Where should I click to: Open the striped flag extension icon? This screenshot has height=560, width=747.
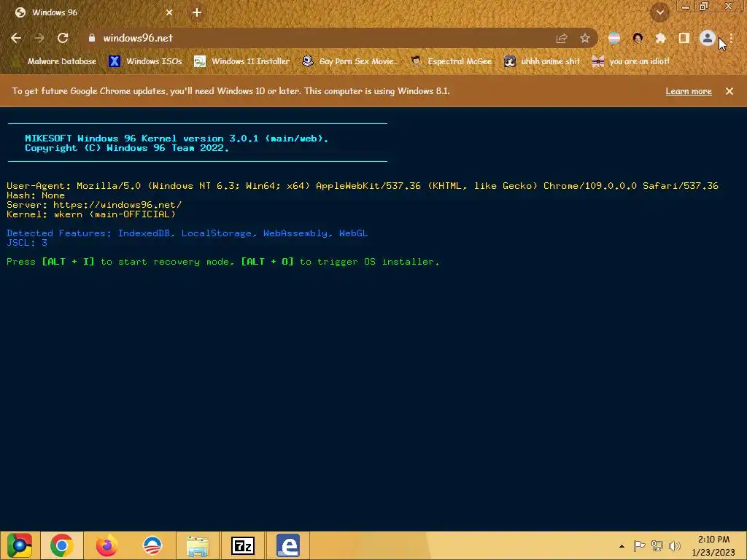point(614,38)
